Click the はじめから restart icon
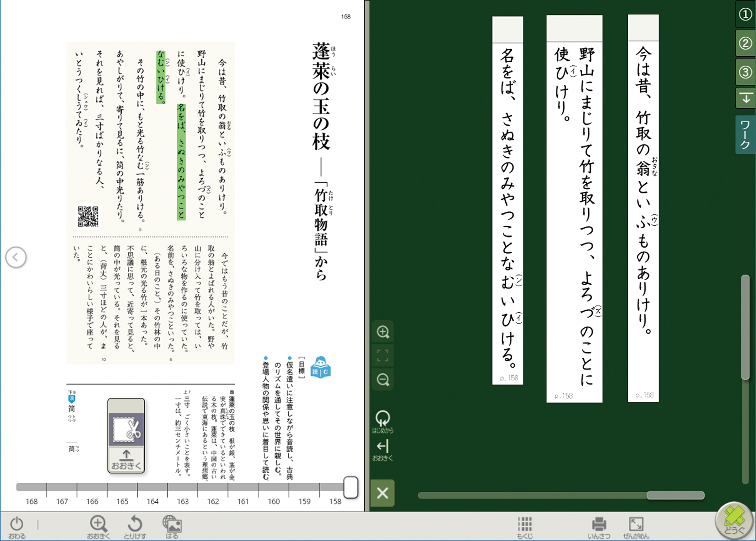Image resolution: width=756 pixels, height=541 pixels. (x=383, y=421)
